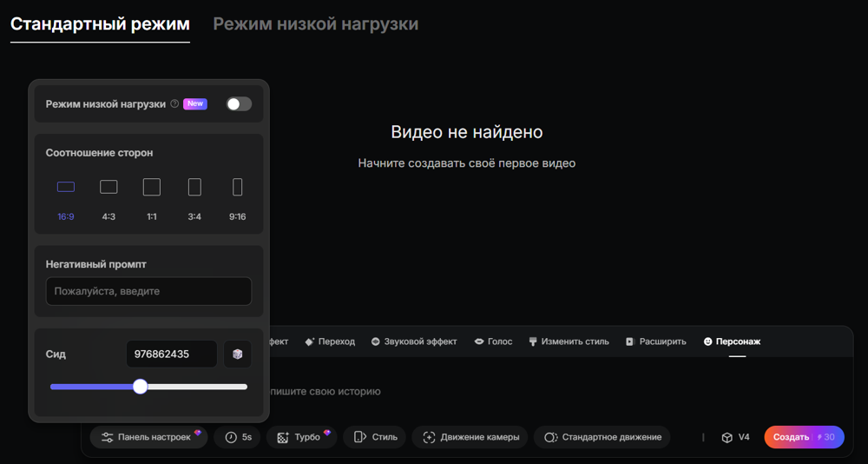Select the 9:16 vertical aspect ratio
The height and width of the screenshot is (464, 868).
pos(238,187)
